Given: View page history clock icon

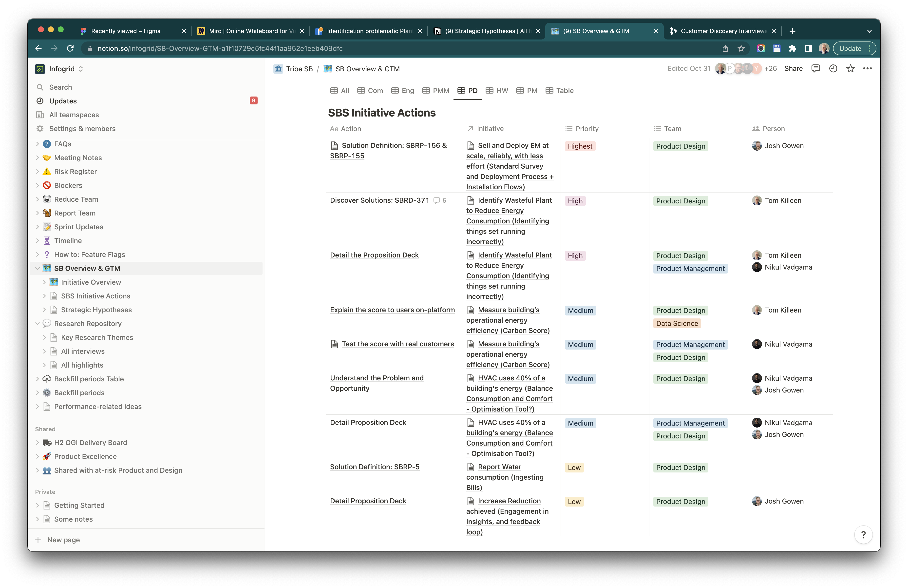Looking at the screenshot, I should (x=833, y=69).
